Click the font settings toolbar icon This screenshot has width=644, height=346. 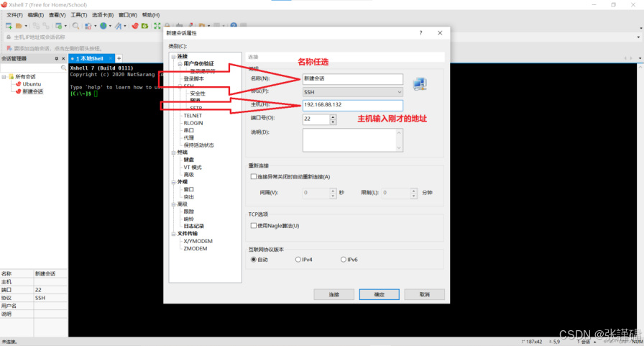click(119, 26)
